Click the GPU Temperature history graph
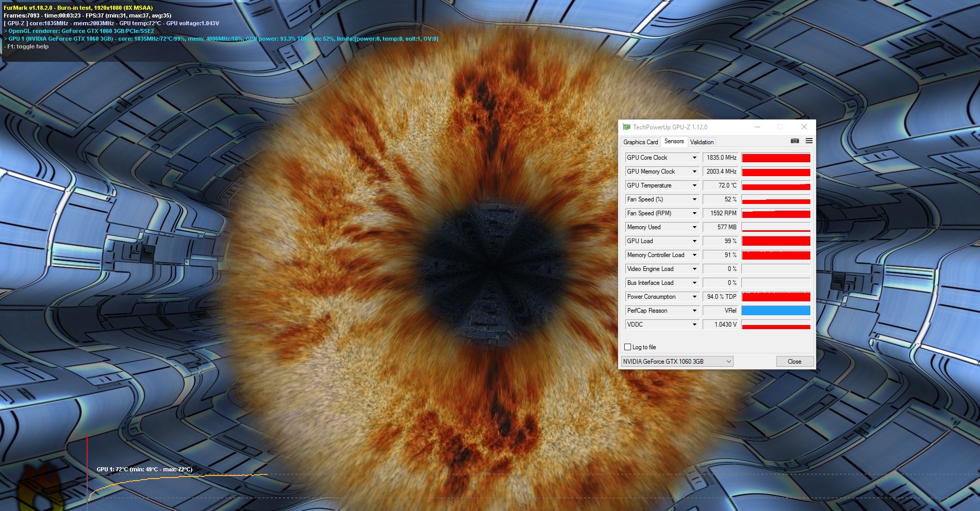Screen dimensions: 980x511 click(776, 185)
